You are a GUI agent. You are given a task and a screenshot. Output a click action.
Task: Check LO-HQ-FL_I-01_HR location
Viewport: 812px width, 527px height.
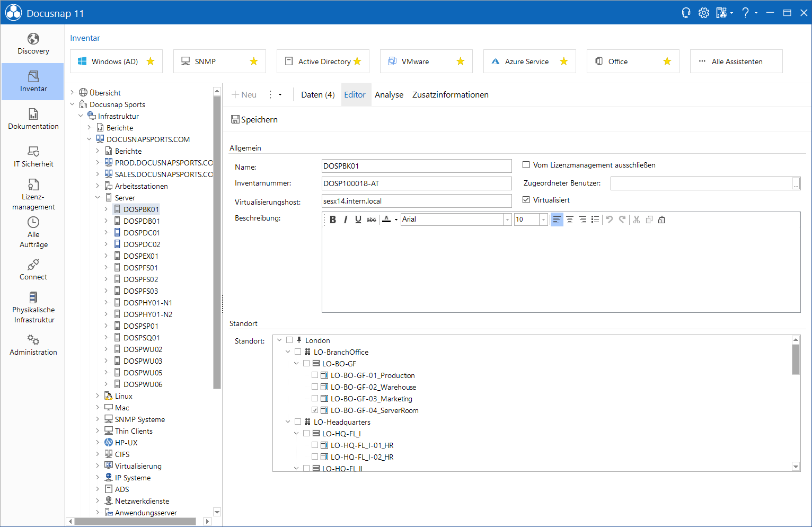[x=315, y=445]
